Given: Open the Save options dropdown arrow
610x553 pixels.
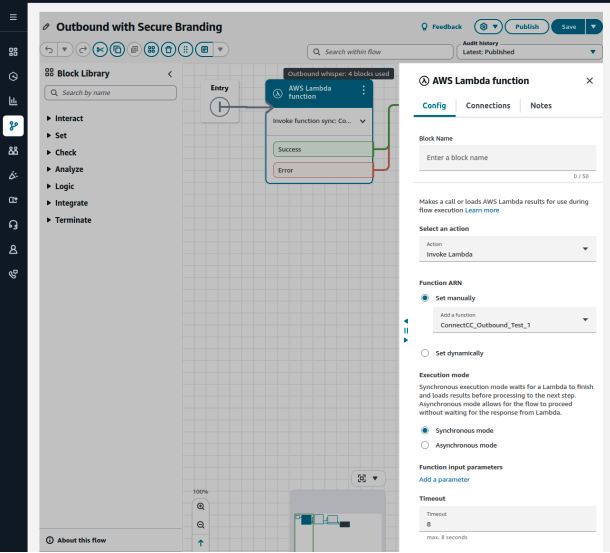Looking at the screenshot, I should (x=594, y=27).
